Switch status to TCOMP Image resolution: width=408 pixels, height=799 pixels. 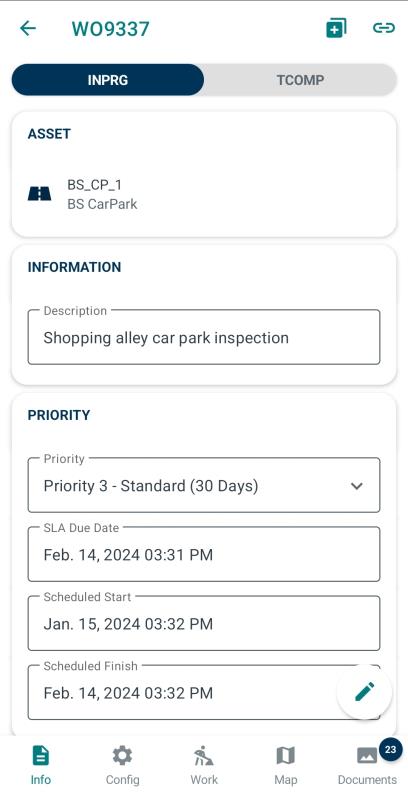click(301, 80)
